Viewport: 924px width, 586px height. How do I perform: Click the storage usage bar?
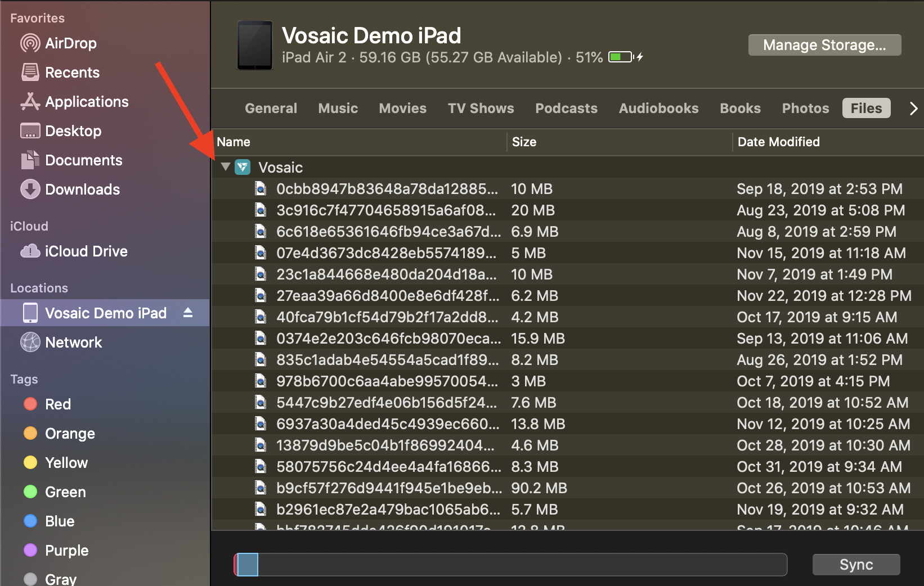tap(510, 565)
